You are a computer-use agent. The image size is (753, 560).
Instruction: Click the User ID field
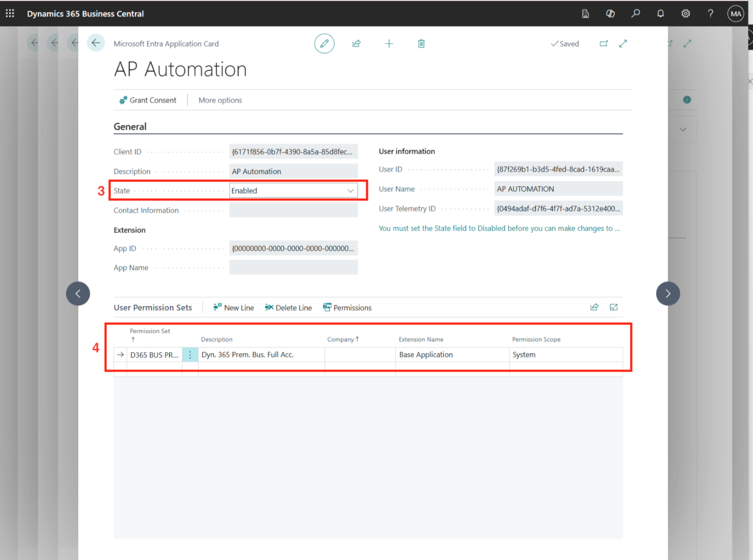[x=558, y=169]
